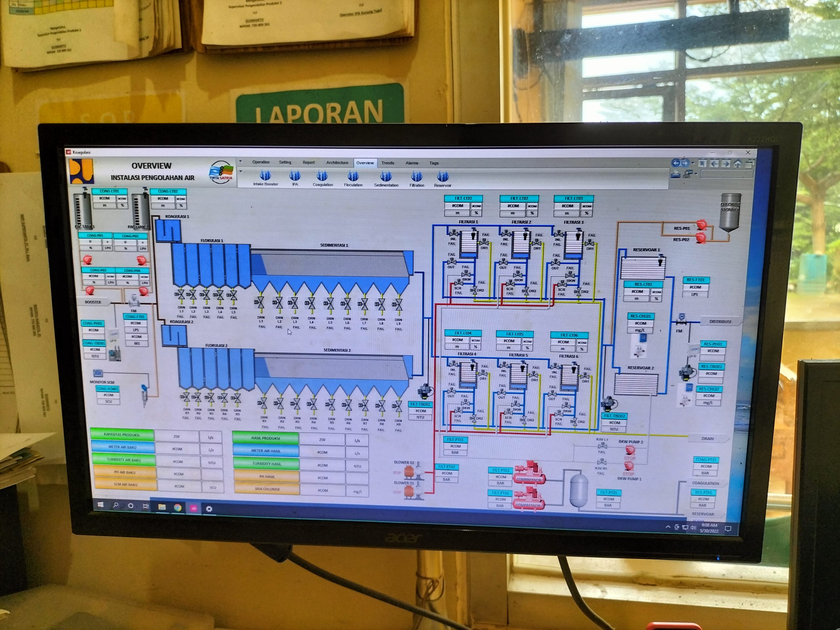This screenshot has width=840, height=630.
Task: Open the Intake Booster screen icon
Action: [x=265, y=176]
